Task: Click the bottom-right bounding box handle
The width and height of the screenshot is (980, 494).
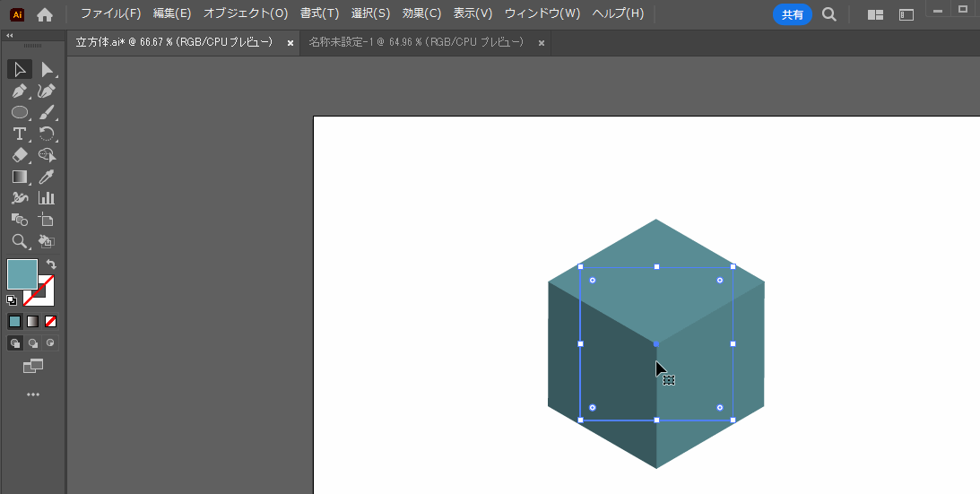Action: coord(733,420)
